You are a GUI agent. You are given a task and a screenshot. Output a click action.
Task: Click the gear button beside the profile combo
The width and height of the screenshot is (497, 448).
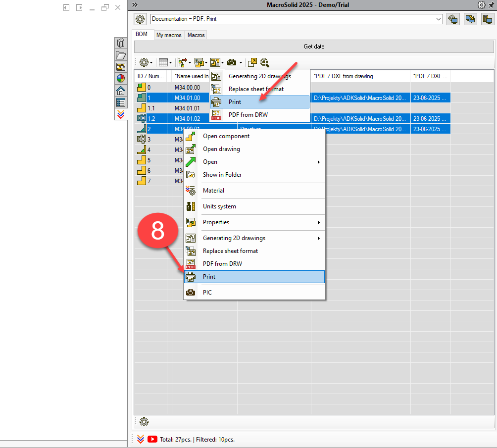(140, 19)
